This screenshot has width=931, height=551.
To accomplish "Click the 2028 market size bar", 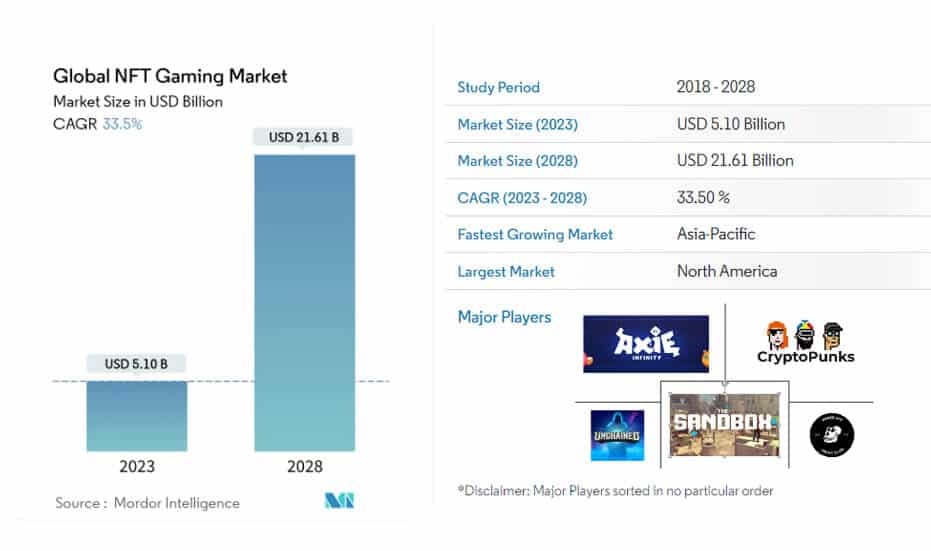I will click(304, 302).
